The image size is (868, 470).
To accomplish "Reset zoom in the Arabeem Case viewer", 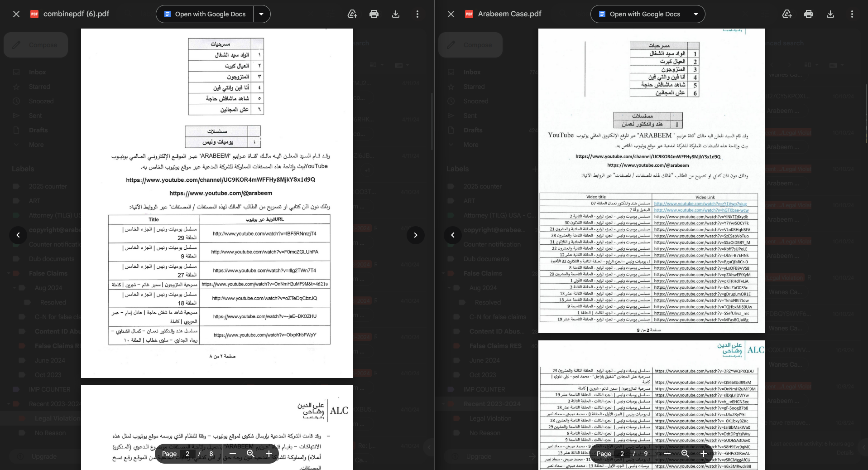I will tap(686, 454).
